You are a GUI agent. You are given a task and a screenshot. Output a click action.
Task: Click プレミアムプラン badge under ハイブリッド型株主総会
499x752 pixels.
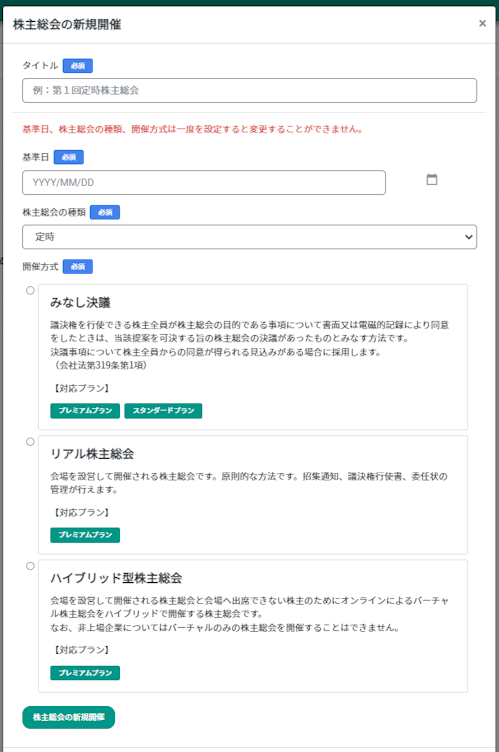tap(85, 673)
